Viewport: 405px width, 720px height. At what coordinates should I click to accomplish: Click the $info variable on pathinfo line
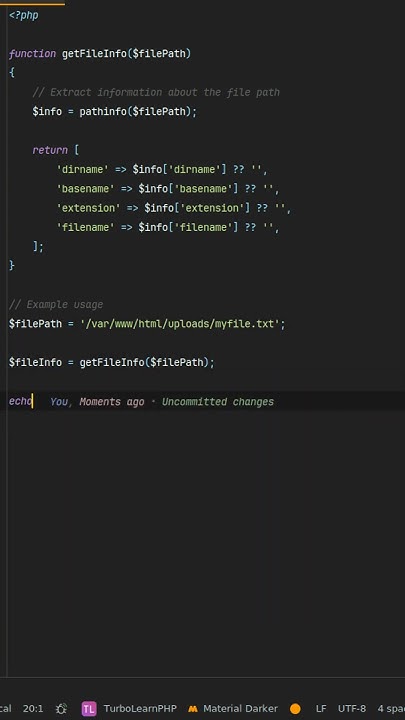[47, 112]
